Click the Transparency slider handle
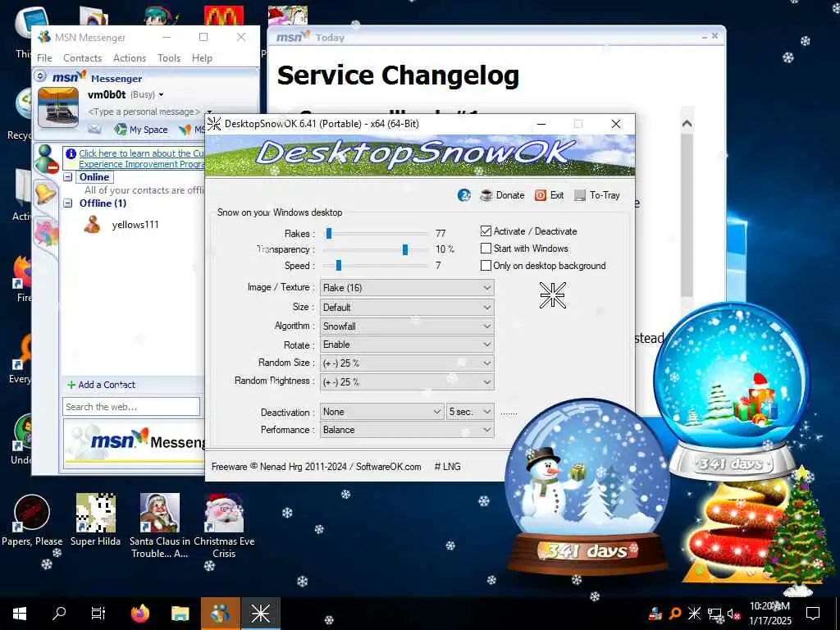Viewport: 840px width, 630px height. [x=405, y=249]
